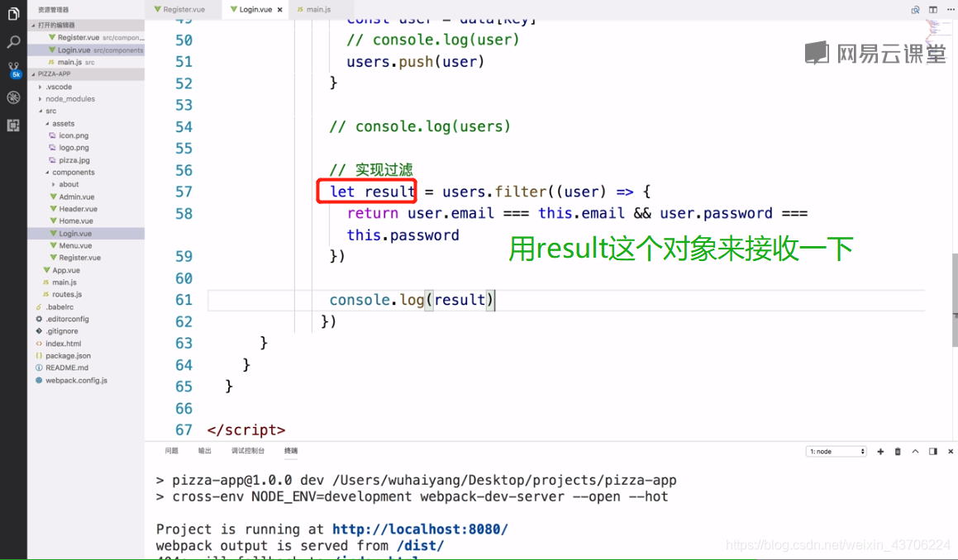This screenshot has width=958, height=560.
Task: Click line number 57 in the gutter
Action: point(183,192)
